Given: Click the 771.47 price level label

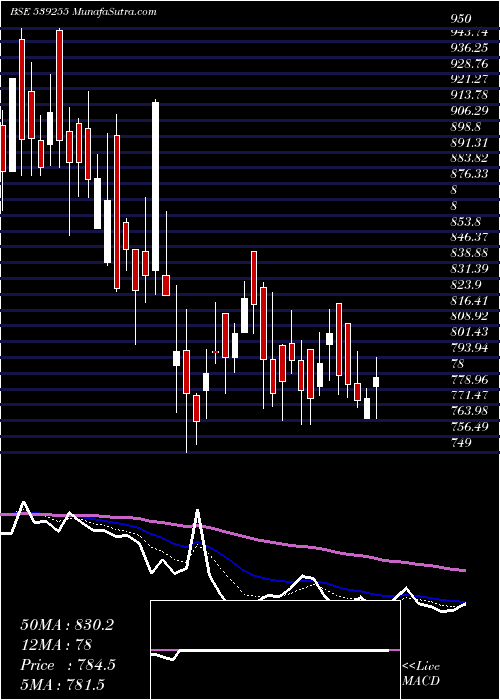Looking at the screenshot, I should coord(470,395).
